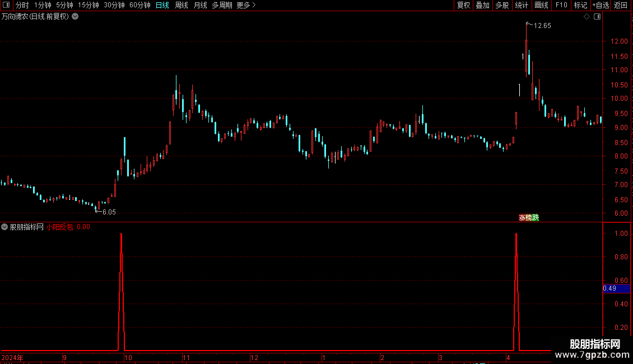Click the 叠加 overlay button
The height and width of the screenshot is (364, 633).
[x=483, y=5]
